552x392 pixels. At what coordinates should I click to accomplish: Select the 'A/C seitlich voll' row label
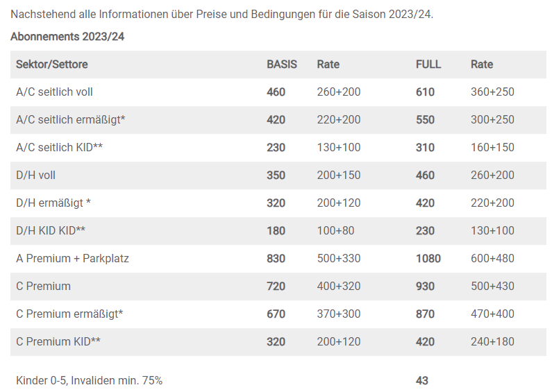tap(54, 92)
